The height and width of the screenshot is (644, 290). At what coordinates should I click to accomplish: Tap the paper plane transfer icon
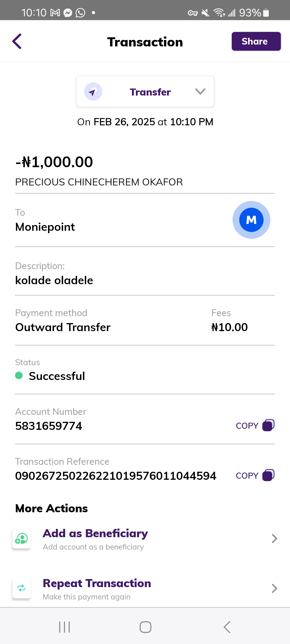pyautogui.click(x=93, y=92)
